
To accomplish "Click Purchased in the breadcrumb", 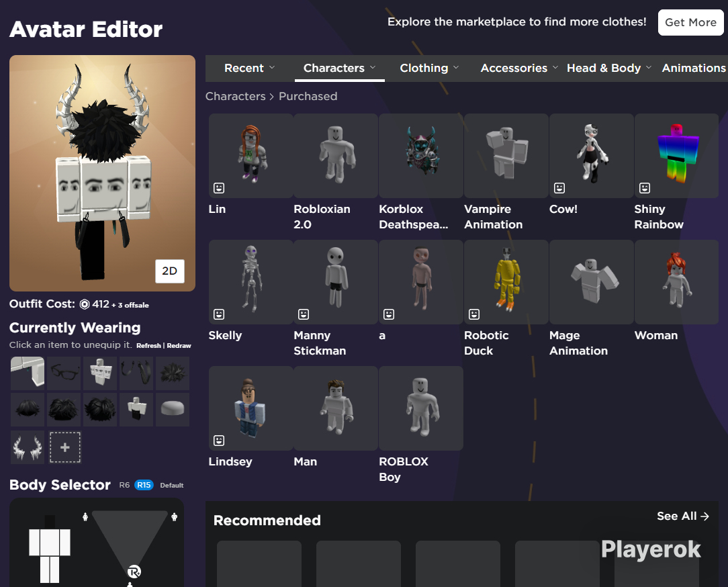I will point(308,96).
